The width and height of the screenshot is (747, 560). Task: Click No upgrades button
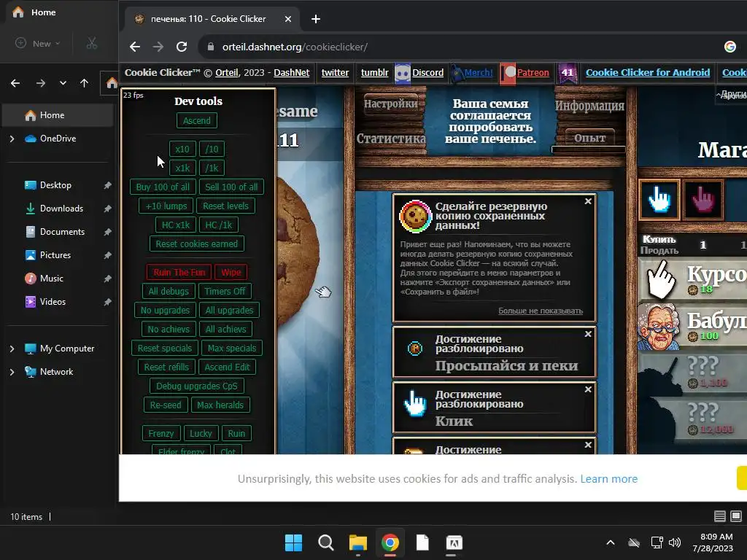click(x=165, y=310)
